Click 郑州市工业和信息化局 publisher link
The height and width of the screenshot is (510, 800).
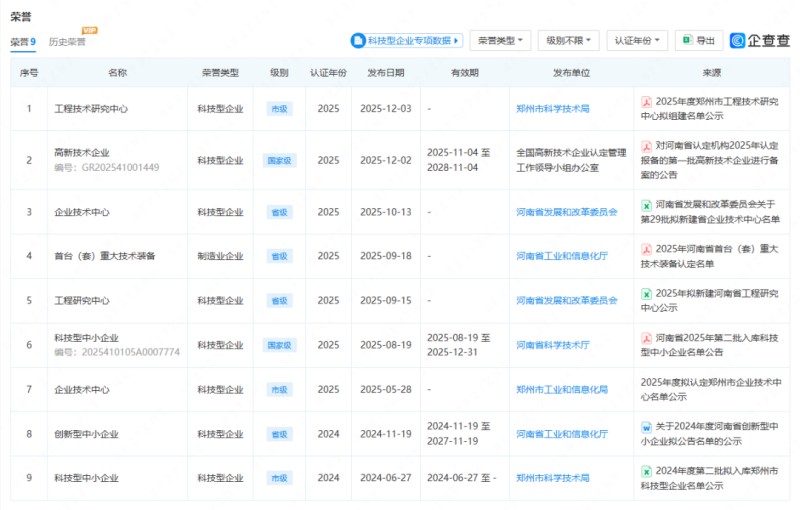[561, 390]
